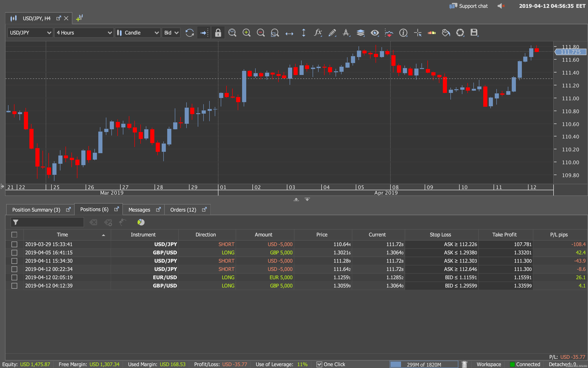Open the 4 Hours timeframe dropdown

tap(84, 33)
